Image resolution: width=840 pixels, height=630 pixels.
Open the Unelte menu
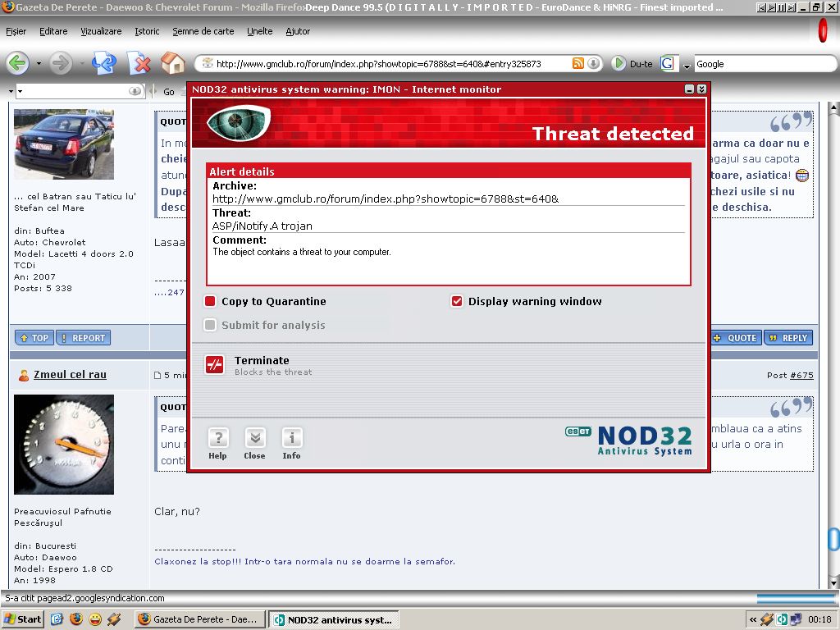point(260,31)
